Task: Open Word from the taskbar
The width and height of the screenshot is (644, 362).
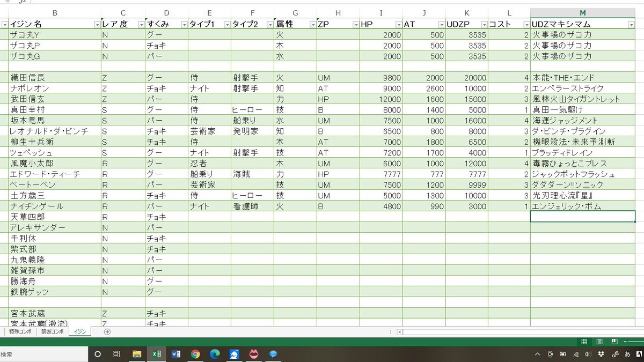Action: coord(175,354)
